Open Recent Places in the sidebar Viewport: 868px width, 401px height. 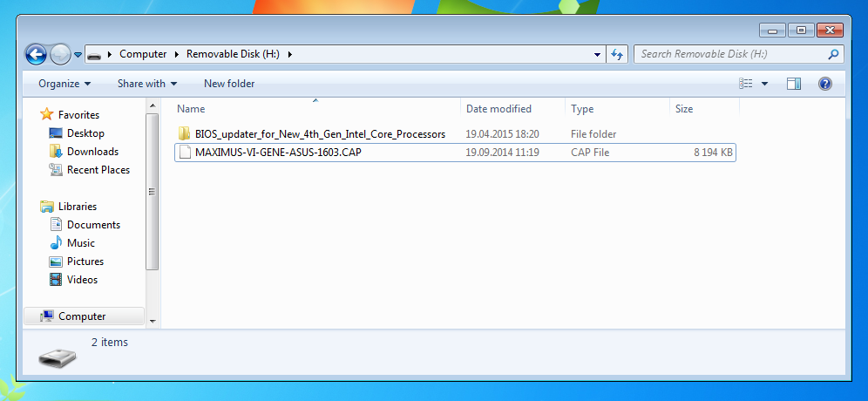[98, 169]
